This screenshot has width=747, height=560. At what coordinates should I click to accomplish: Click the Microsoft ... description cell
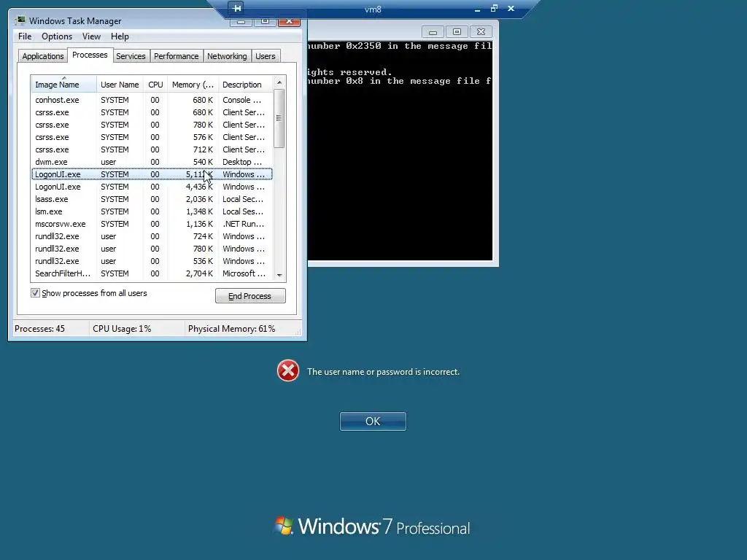[244, 273]
